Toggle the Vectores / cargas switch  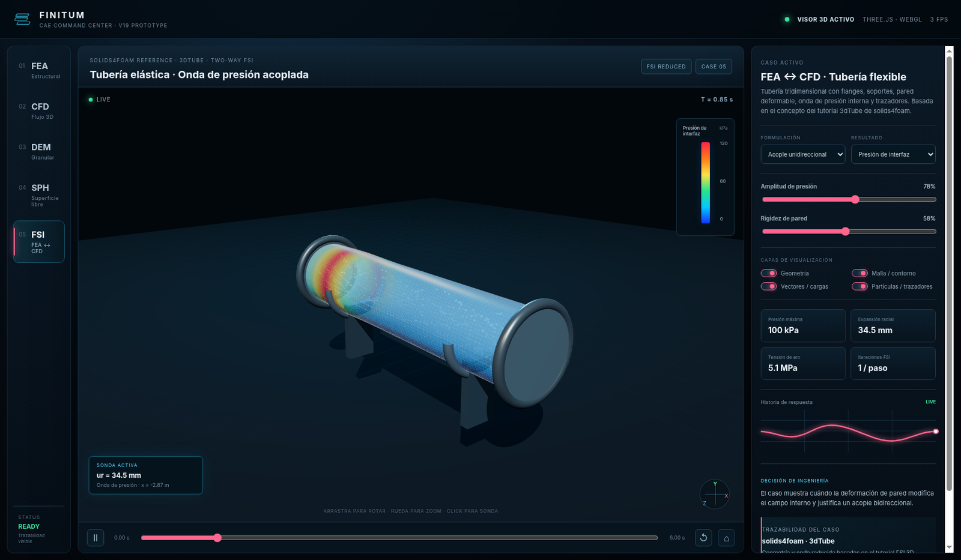click(769, 286)
